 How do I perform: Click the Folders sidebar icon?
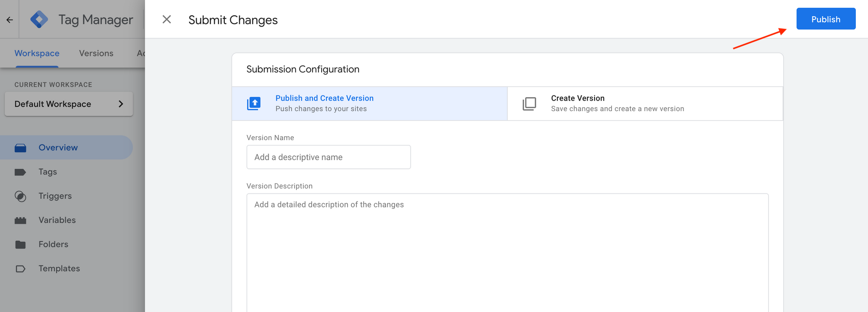(x=20, y=245)
